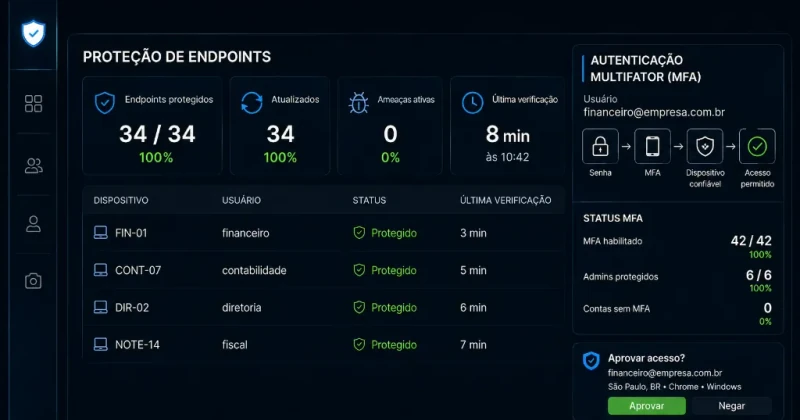
Task: Click the laptop icon for CONT-07
Action: click(101, 270)
